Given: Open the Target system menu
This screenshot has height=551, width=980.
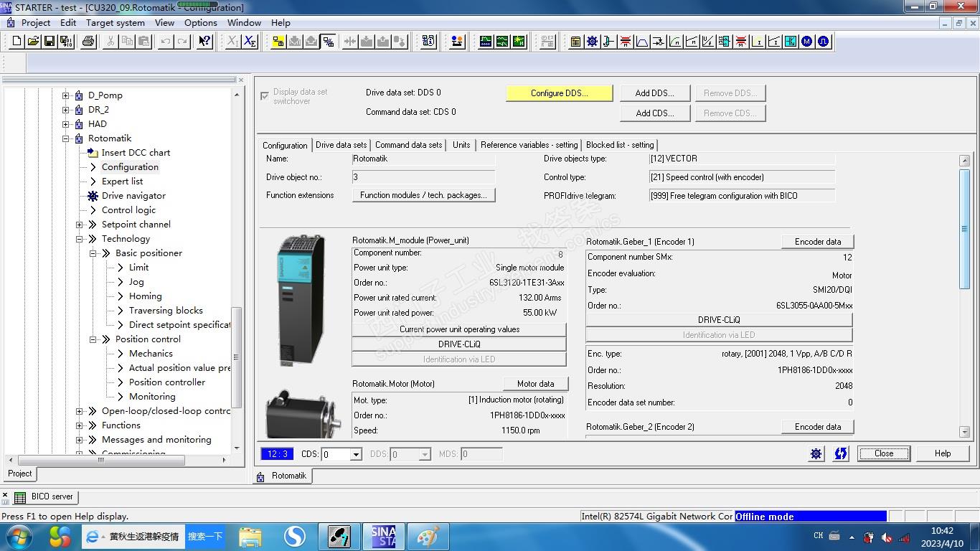Looking at the screenshot, I should (115, 22).
